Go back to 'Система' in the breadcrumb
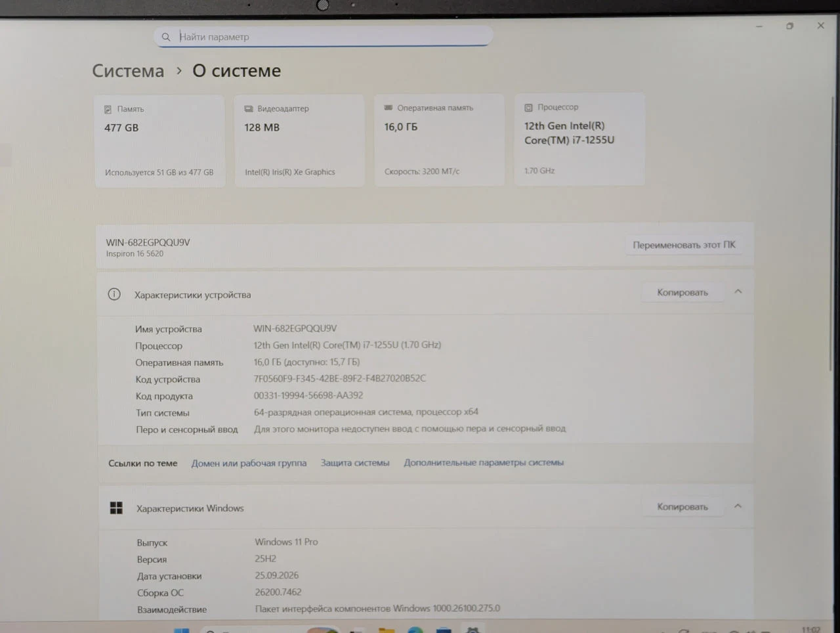Screen dimensions: 840x633 128,71
